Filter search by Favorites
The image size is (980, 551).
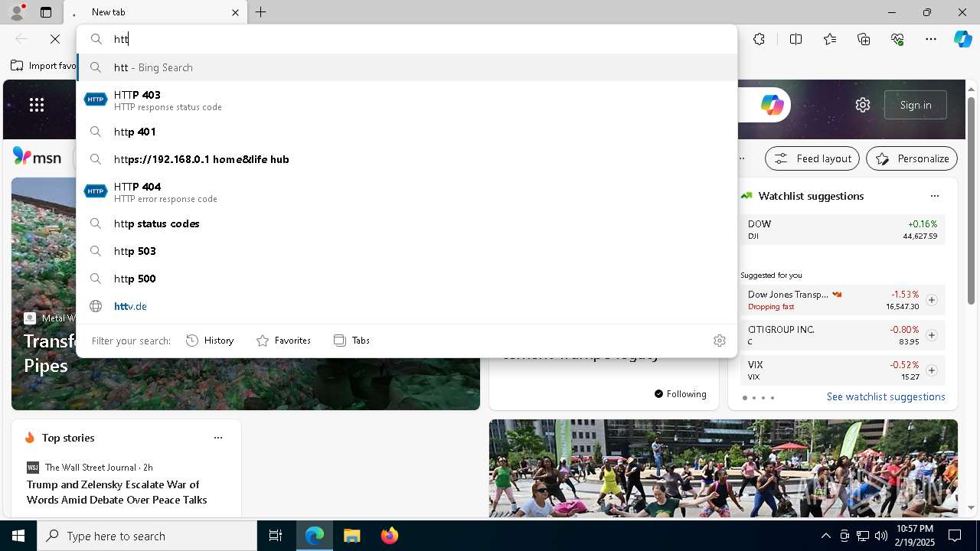(x=283, y=341)
